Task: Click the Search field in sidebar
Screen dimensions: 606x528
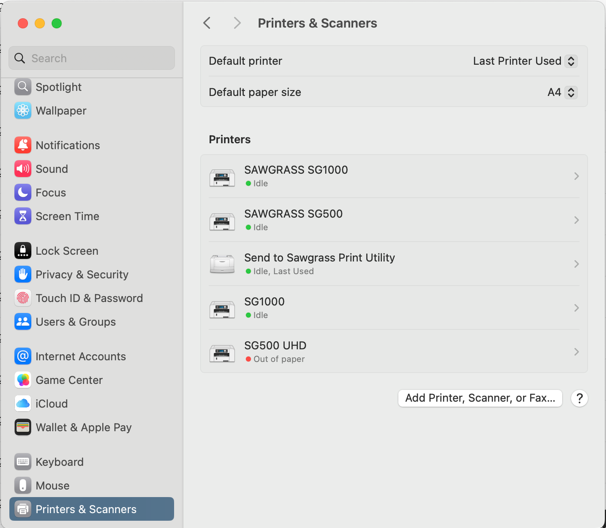Action: (x=92, y=58)
